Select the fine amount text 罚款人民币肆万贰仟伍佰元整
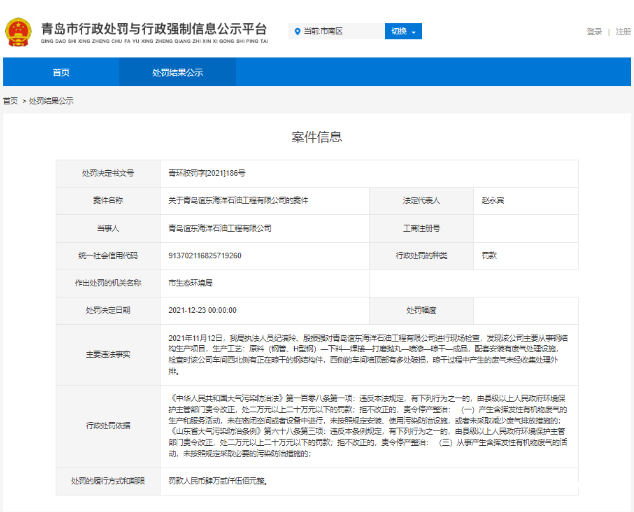 (x=218, y=481)
